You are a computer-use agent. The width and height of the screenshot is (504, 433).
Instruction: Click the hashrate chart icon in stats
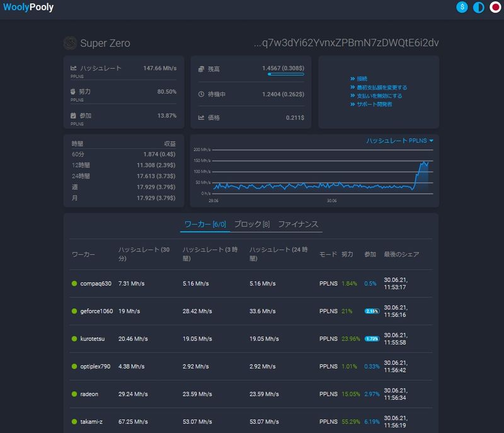(74, 68)
